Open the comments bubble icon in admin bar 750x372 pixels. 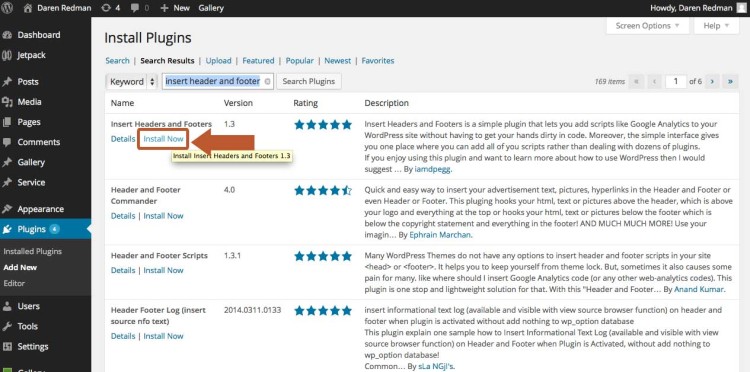[x=133, y=8]
